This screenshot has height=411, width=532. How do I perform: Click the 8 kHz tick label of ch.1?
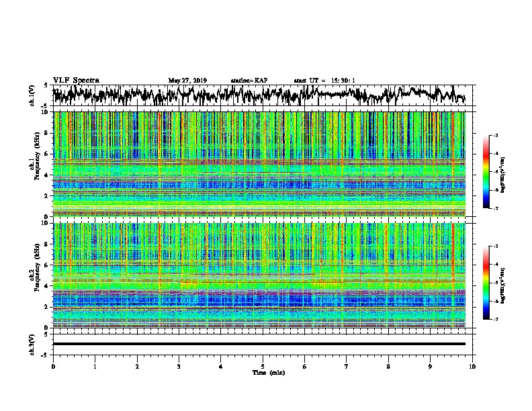[x=46, y=133]
